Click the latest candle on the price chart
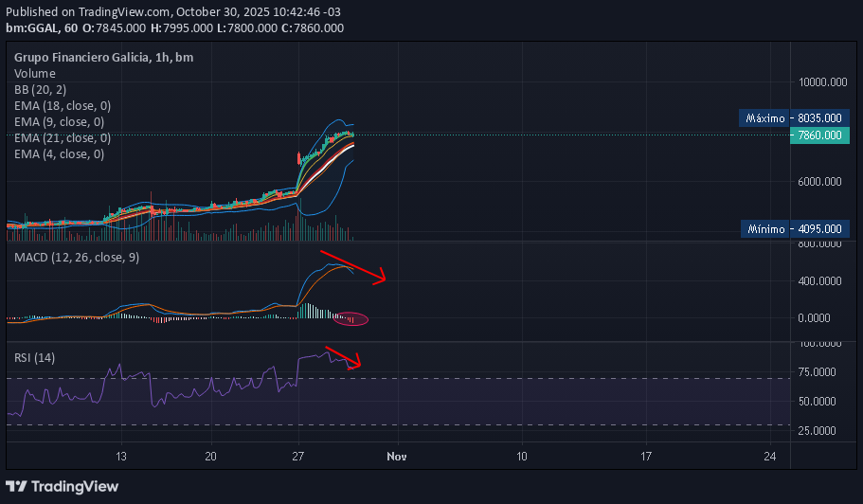This screenshot has width=863, height=504. (352, 135)
